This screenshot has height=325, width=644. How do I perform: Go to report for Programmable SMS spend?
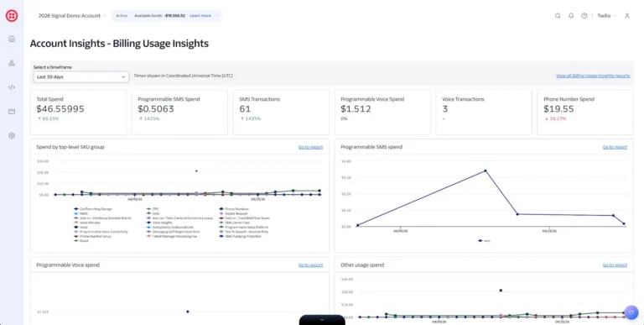615,147
